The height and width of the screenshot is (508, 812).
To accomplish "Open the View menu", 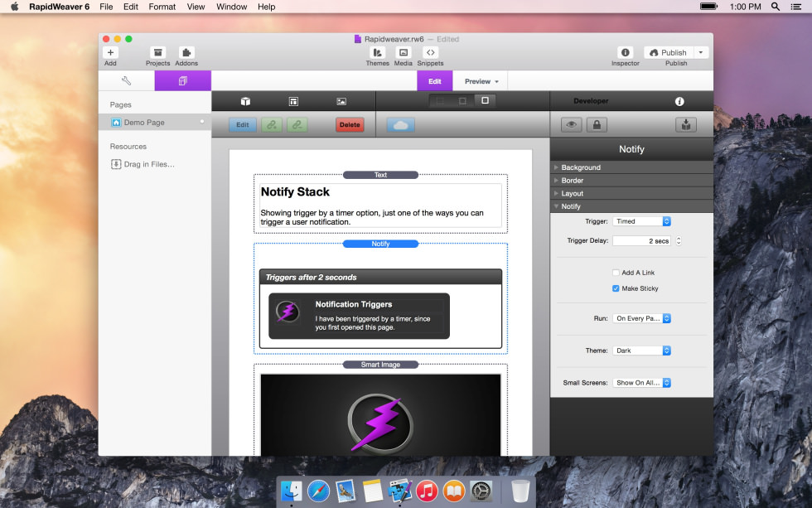I will click(x=196, y=7).
